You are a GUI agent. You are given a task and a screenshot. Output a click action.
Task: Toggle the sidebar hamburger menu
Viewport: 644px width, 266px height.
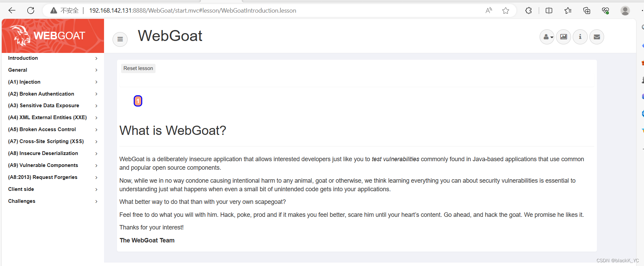120,39
